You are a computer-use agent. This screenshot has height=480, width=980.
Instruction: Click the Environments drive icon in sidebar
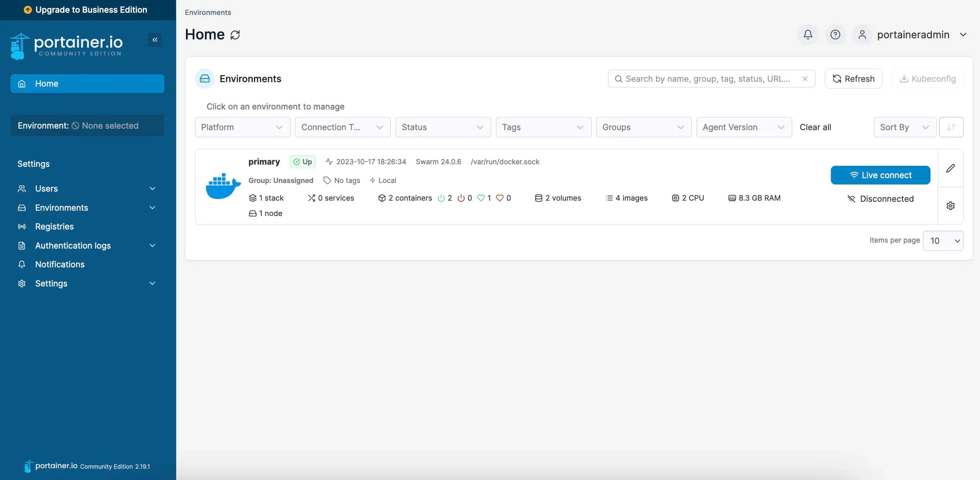[22, 207]
